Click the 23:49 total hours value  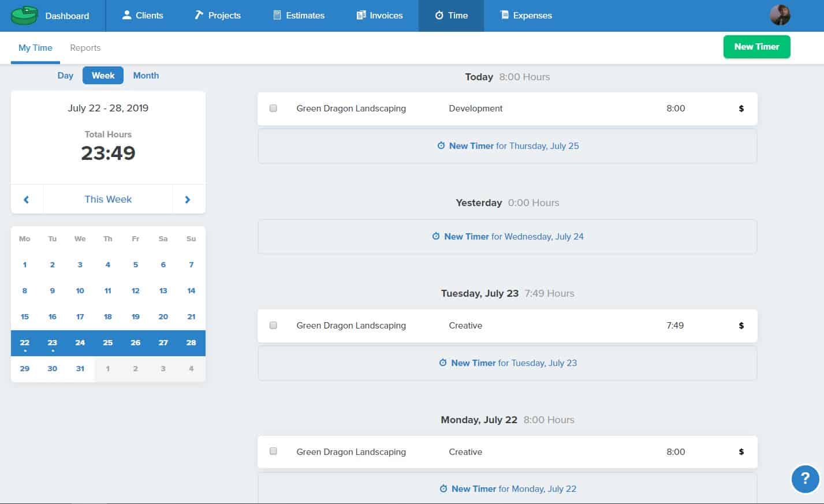[108, 153]
